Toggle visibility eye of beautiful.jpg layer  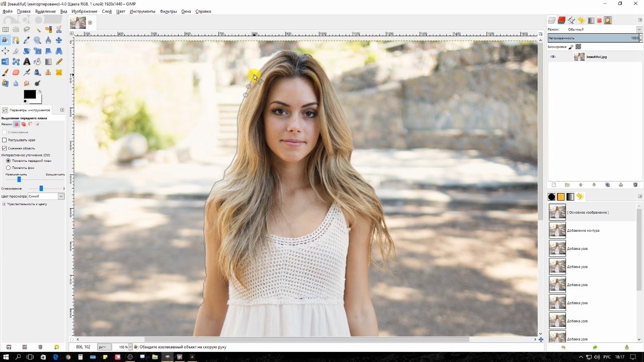click(553, 57)
